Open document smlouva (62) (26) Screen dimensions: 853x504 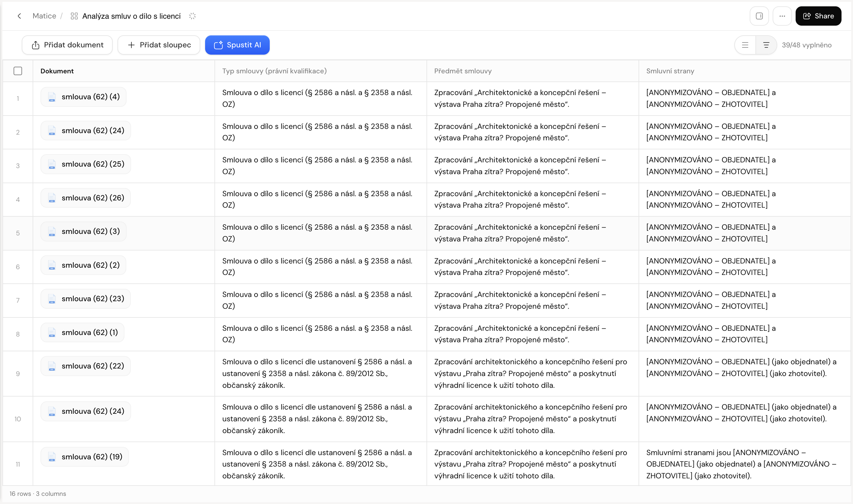[86, 198]
